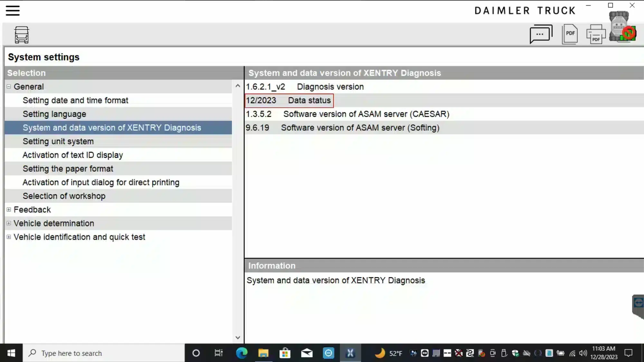This screenshot has height=362, width=644.
Task: Open the Windows Start menu
Action: tap(11, 353)
